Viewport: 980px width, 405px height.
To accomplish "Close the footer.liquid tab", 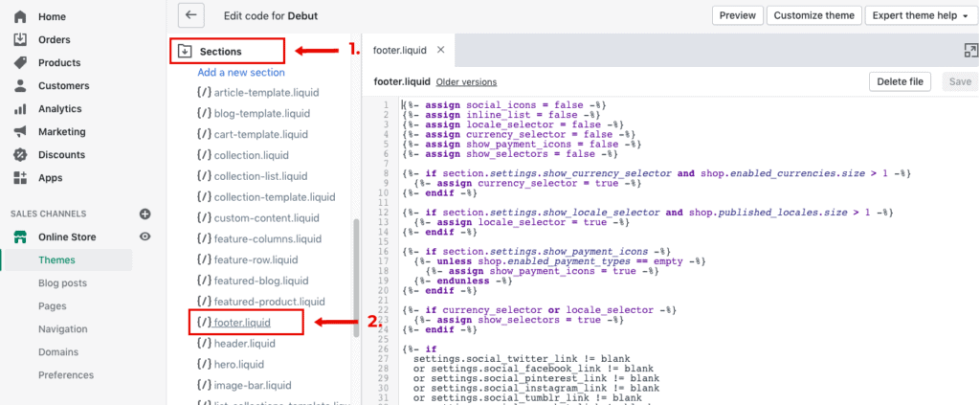I will (x=440, y=50).
